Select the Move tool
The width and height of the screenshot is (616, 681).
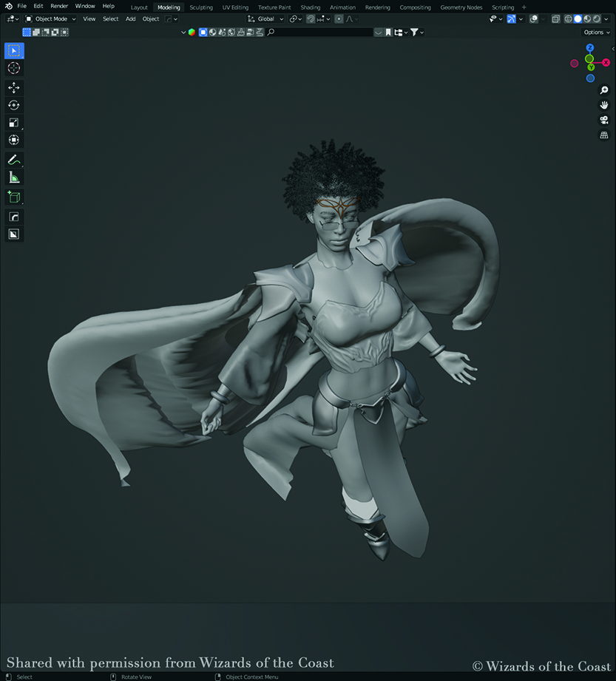[x=14, y=88]
